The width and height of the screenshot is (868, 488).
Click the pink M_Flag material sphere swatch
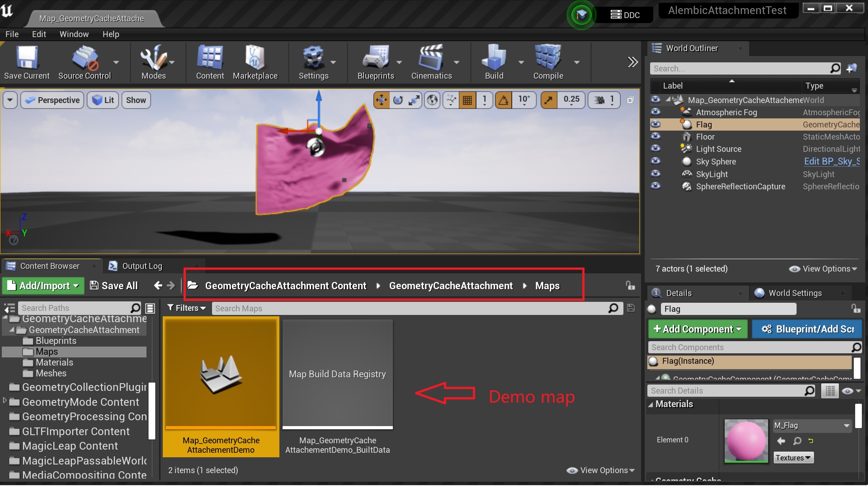pos(745,441)
